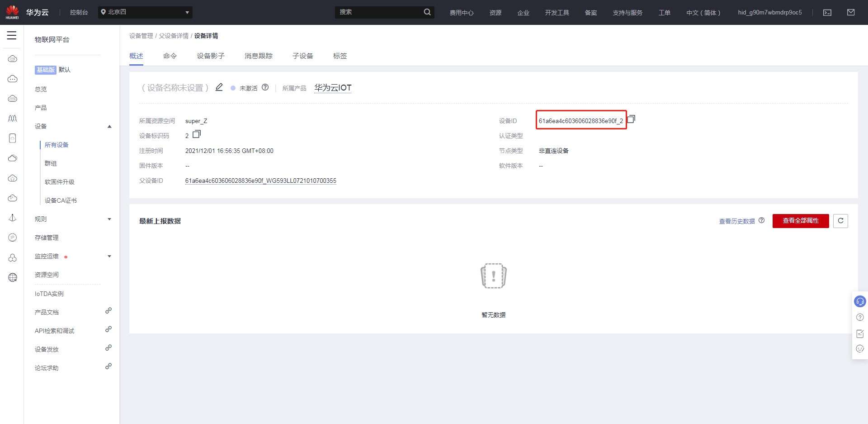
Task: Open the parent device ID link
Action: 260,181
